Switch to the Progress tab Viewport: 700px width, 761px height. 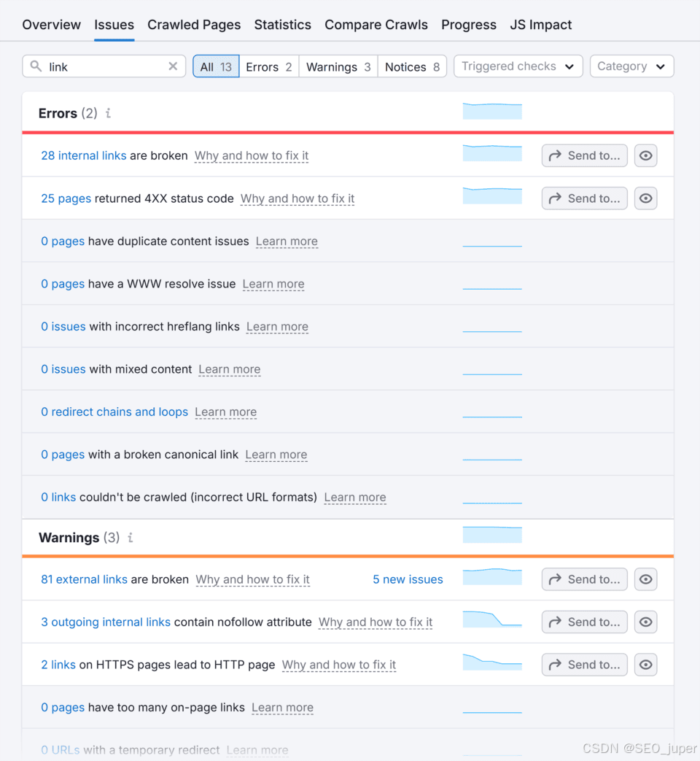[469, 25]
